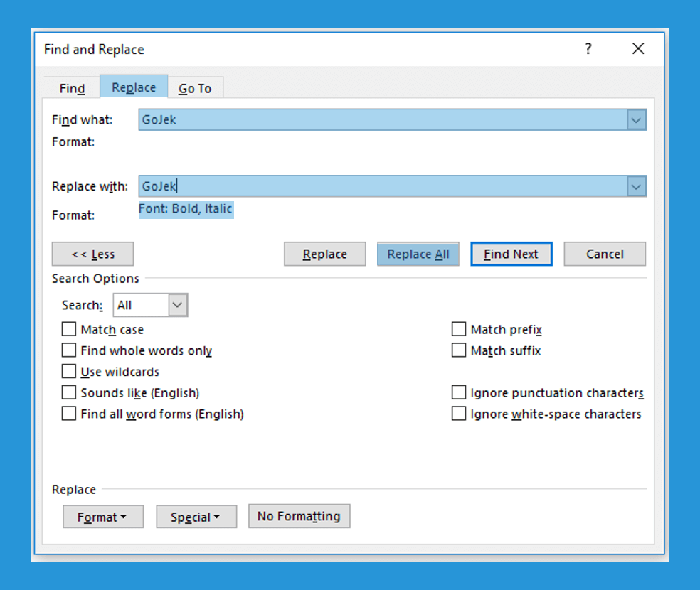Screen dimensions: 700x590
Task: Open the Special dropdown button
Action: (196, 516)
